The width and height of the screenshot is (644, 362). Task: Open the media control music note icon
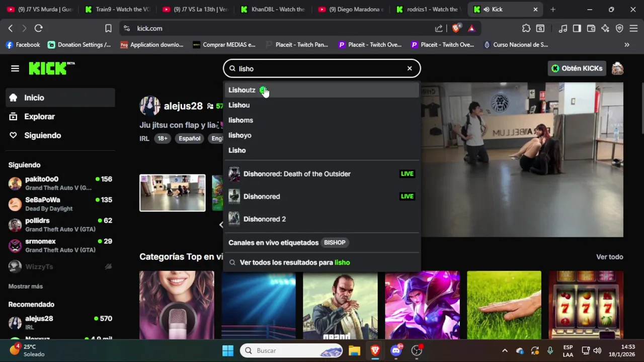[x=563, y=29]
